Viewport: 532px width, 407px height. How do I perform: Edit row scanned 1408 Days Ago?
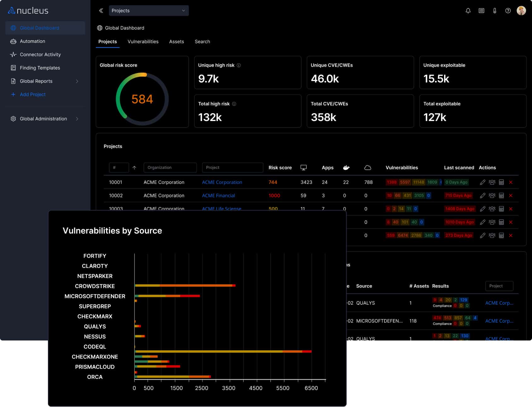[x=483, y=209]
